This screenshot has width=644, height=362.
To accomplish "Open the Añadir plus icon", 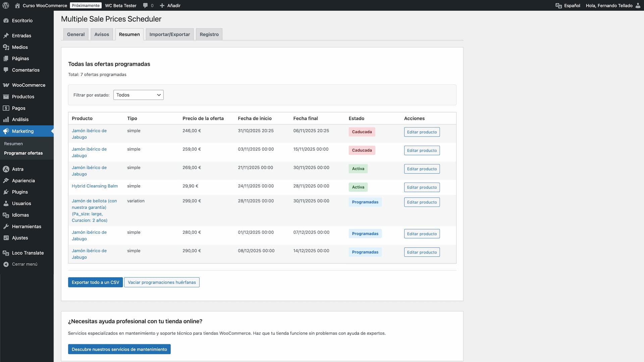I will tap(162, 5).
